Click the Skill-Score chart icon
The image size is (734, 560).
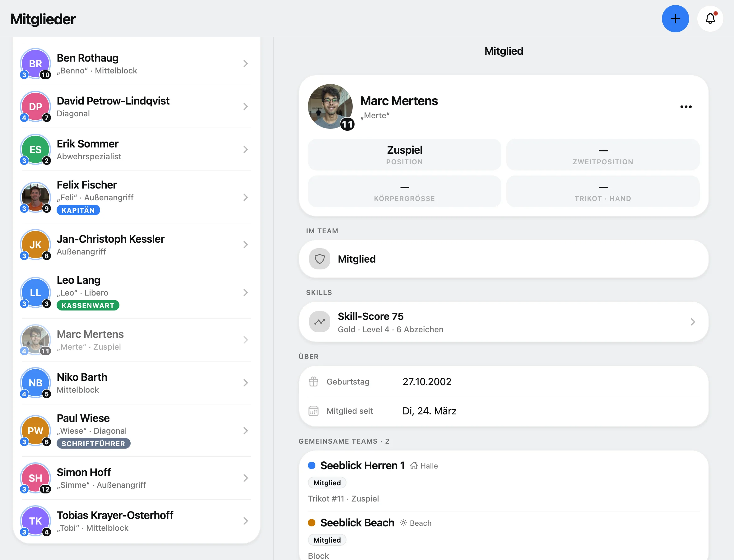pyautogui.click(x=319, y=322)
